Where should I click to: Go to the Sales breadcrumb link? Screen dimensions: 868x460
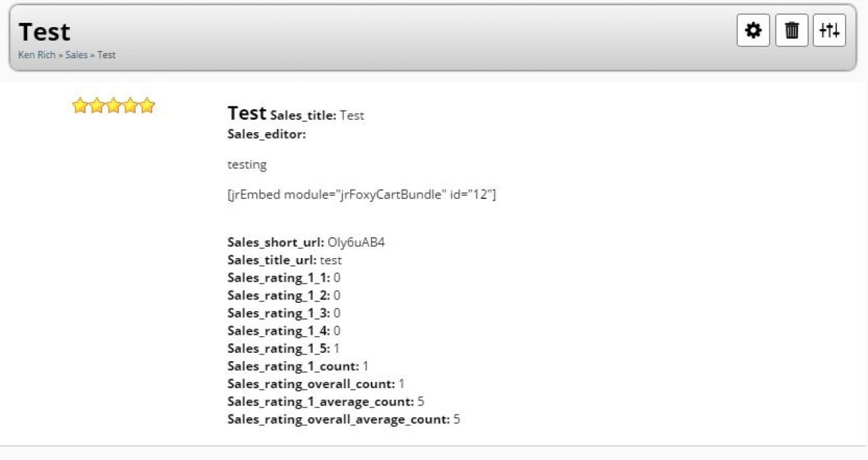tap(77, 55)
